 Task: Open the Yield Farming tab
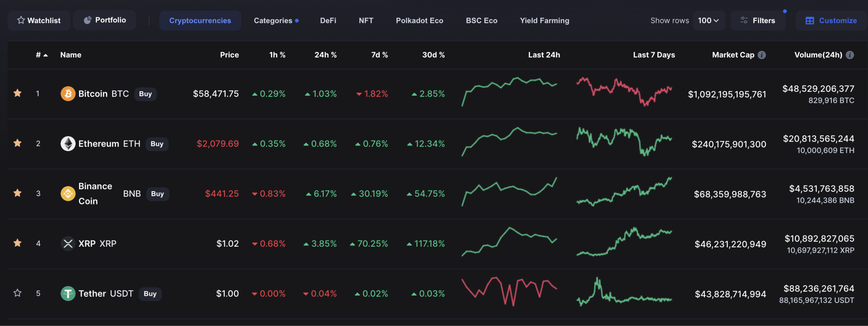(545, 21)
